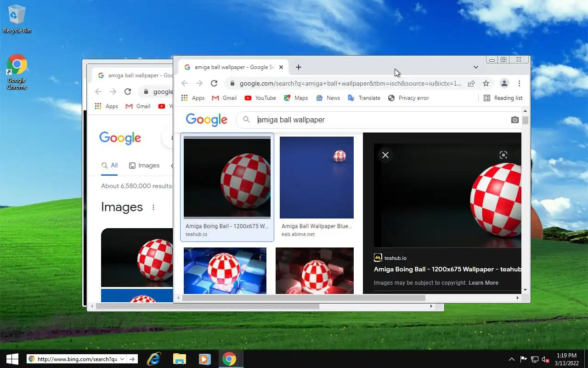
Task: Click muted volume tray icon
Action: tap(546, 359)
